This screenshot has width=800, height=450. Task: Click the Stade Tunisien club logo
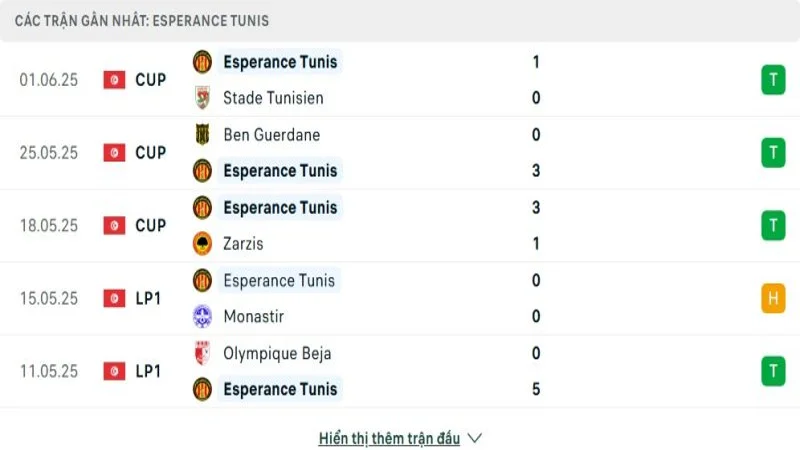pos(202,98)
